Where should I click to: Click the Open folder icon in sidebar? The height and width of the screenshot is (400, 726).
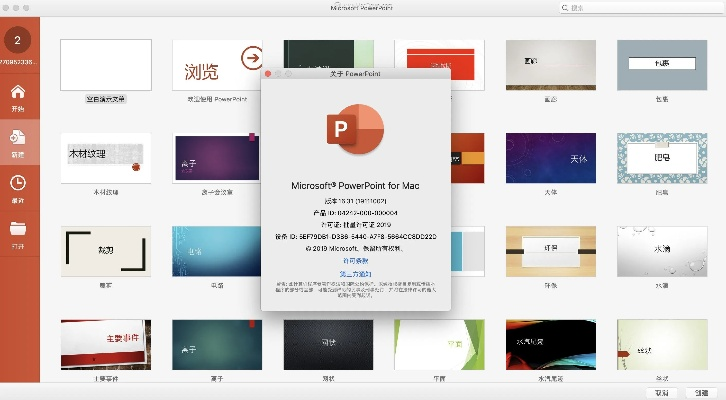click(19, 231)
